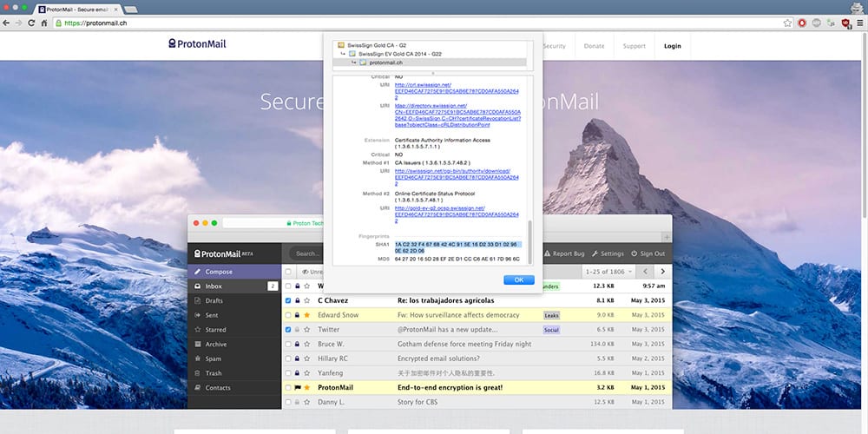Open the 1-25 of 1806 page dropdown
This screenshot has height=434, width=868.
pyautogui.click(x=608, y=271)
